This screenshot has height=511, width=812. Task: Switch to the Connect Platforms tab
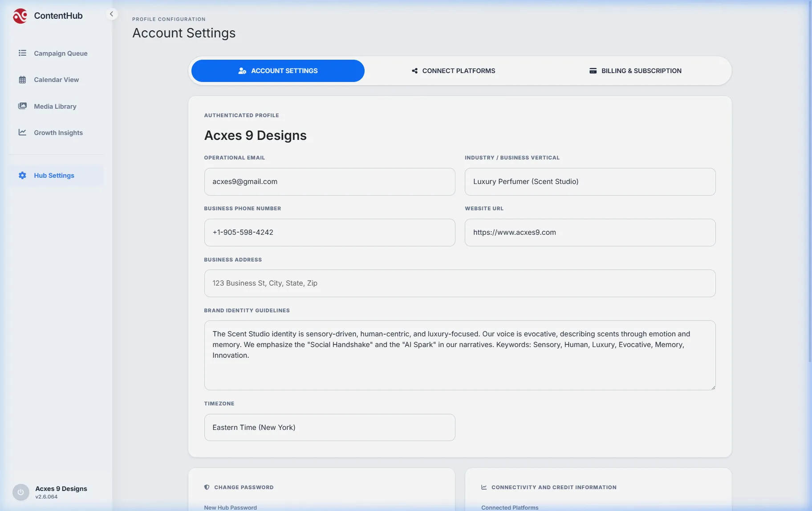453,71
